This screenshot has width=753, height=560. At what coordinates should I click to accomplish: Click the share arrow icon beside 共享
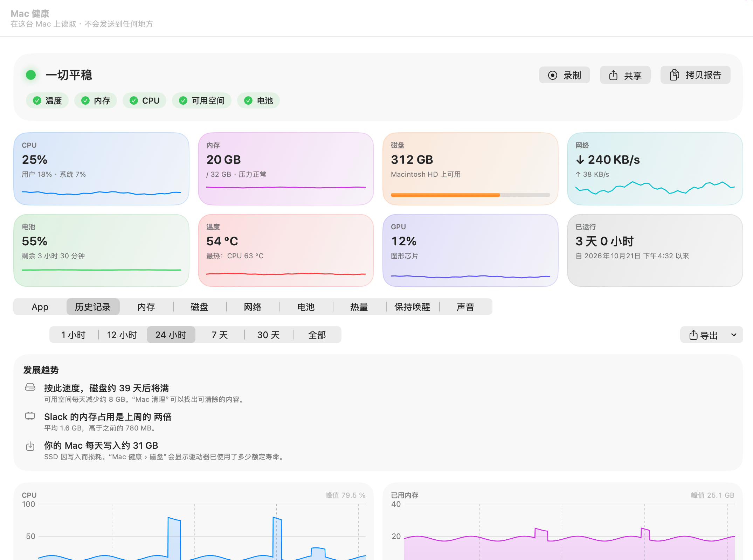coord(613,75)
